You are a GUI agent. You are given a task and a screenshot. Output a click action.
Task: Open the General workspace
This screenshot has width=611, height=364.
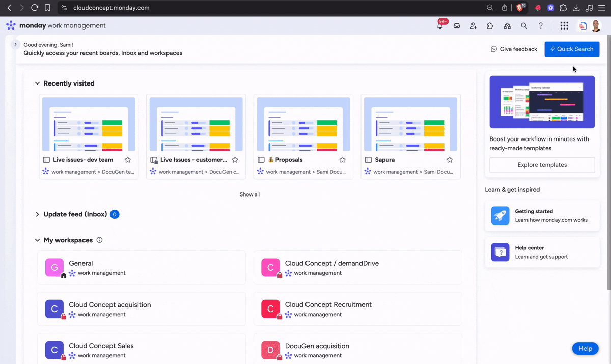coord(142,268)
